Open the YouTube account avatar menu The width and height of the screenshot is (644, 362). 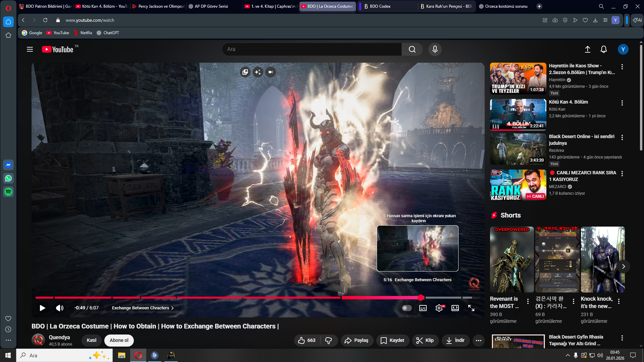[x=623, y=49]
